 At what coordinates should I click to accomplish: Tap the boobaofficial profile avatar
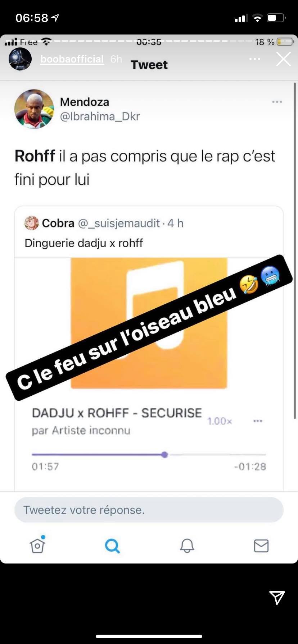point(20,59)
